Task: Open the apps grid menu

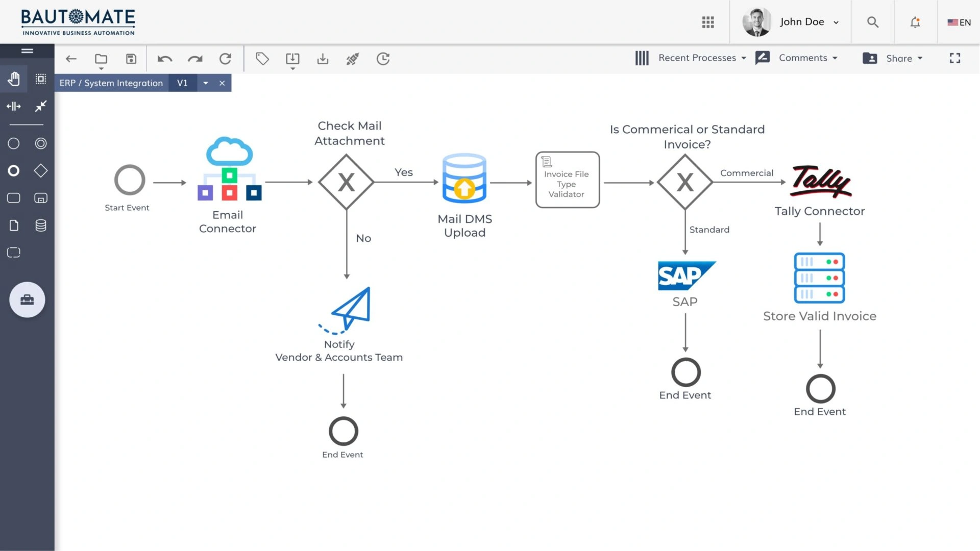Action: click(708, 22)
